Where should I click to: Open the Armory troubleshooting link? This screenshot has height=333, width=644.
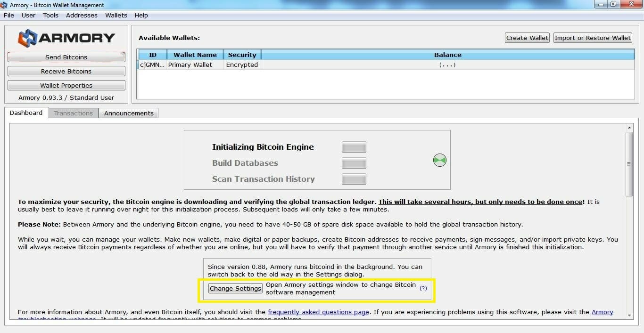point(602,312)
